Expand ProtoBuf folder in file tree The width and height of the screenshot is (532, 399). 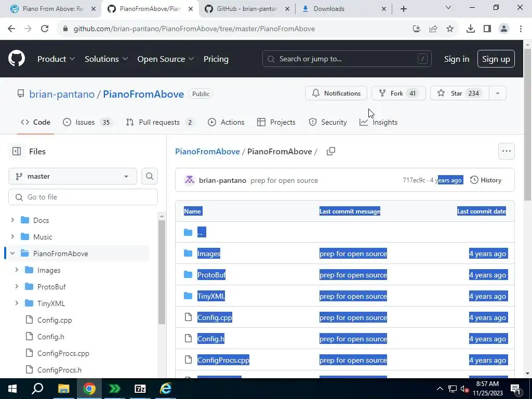[x=17, y=286]
